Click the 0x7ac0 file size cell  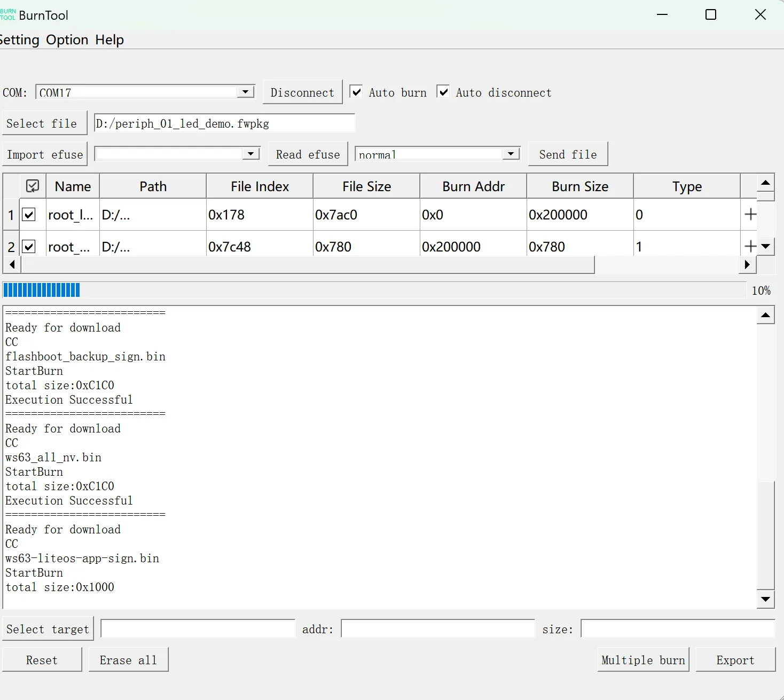[366, 215]
